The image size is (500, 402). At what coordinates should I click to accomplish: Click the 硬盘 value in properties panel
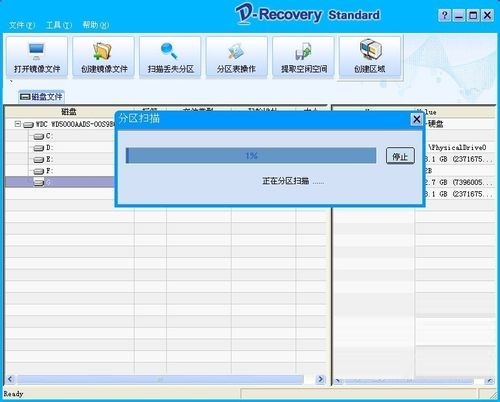click(x=435, y=124)
